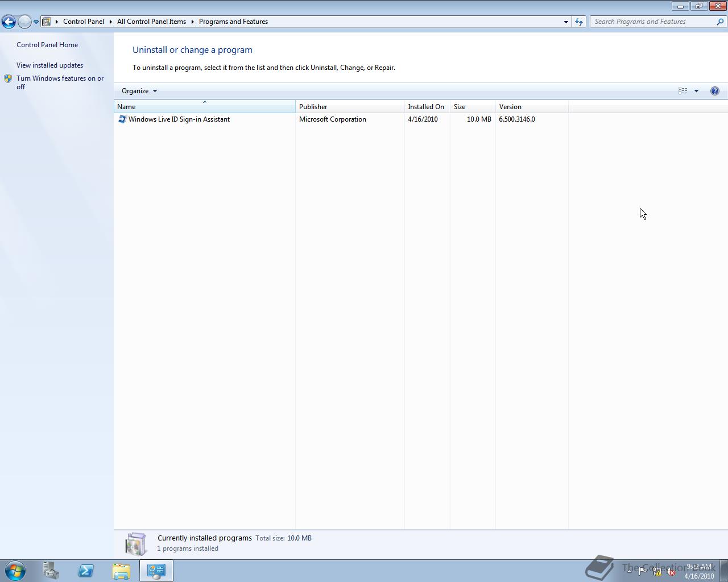Open the taskbar clock and date
This screenshot has width=728, height=582.
pos(699,571)
